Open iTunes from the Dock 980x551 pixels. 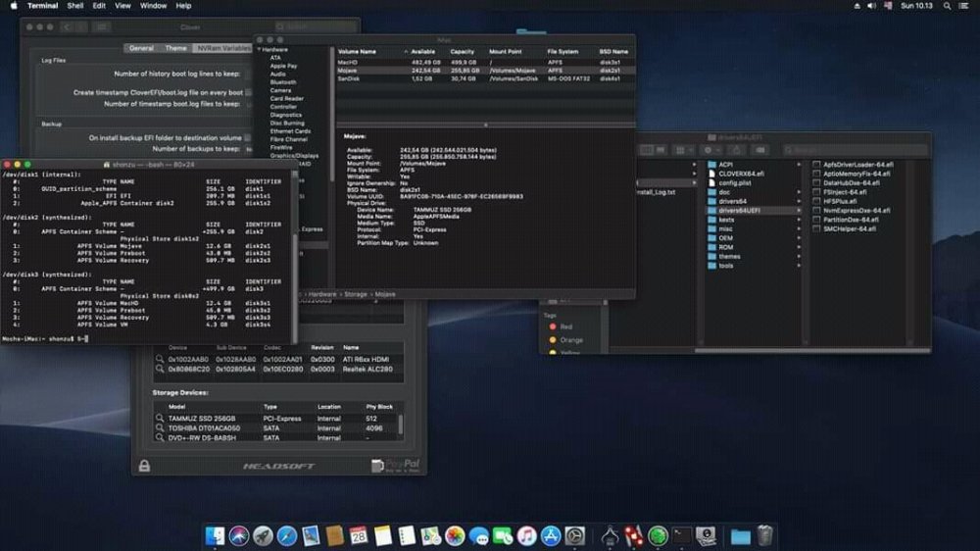(x=527, y=536)
